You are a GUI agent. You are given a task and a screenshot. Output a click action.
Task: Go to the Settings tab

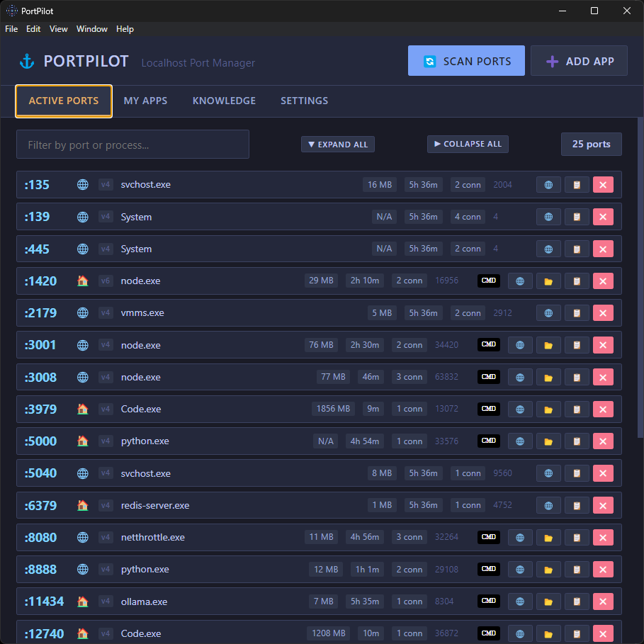pyautogui.click(x=304, y=101)
